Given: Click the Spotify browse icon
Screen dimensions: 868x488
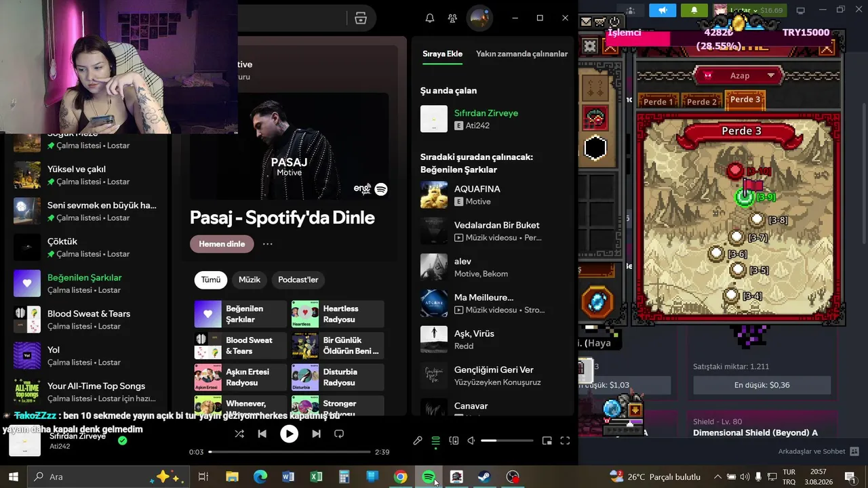Looking at the screenshot, I should [x=361, y=18].
